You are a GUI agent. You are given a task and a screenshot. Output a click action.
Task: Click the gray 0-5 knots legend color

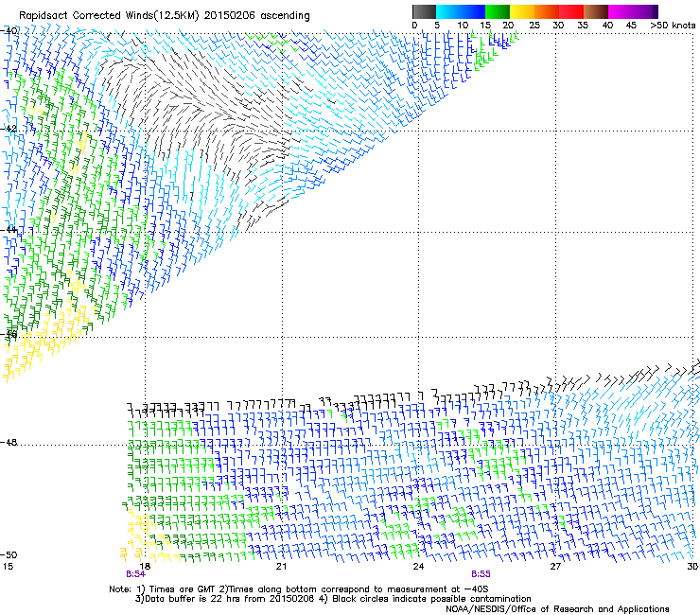424,11
